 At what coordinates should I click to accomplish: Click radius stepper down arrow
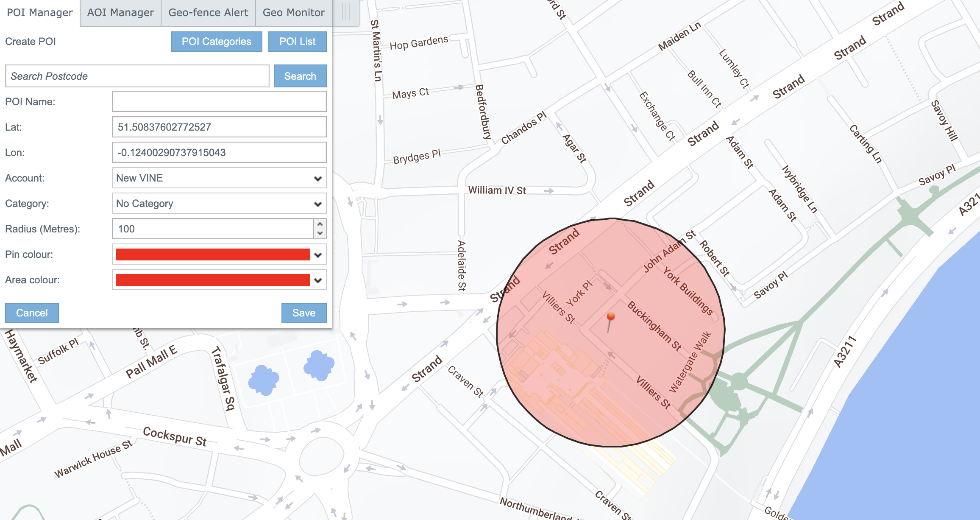click(320, 233)
